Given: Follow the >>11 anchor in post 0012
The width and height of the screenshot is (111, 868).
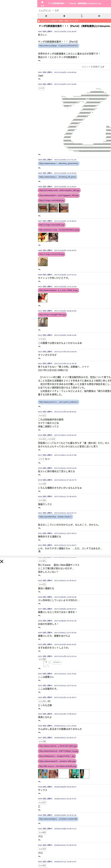Looking at the screenshot, I should tap(42, 339).
